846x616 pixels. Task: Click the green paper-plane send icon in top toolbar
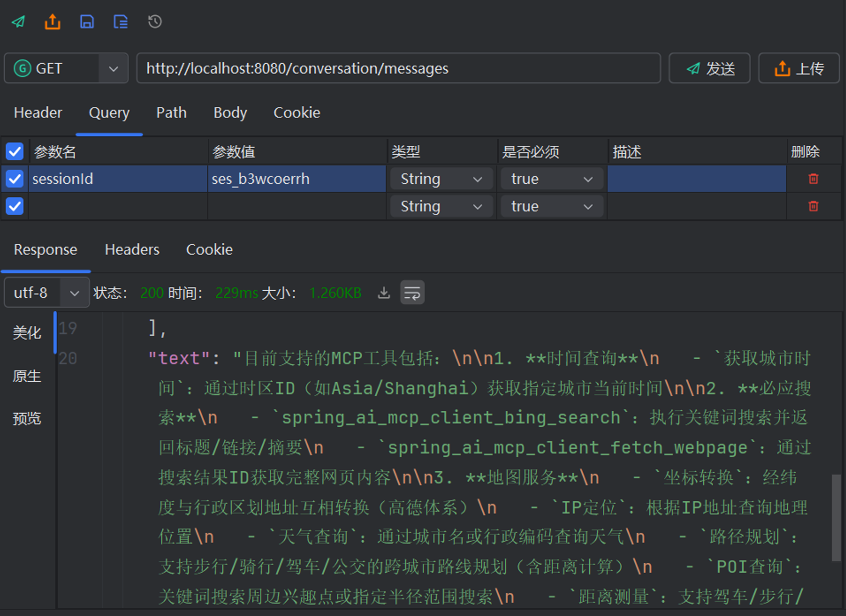[x=19, y=22]
